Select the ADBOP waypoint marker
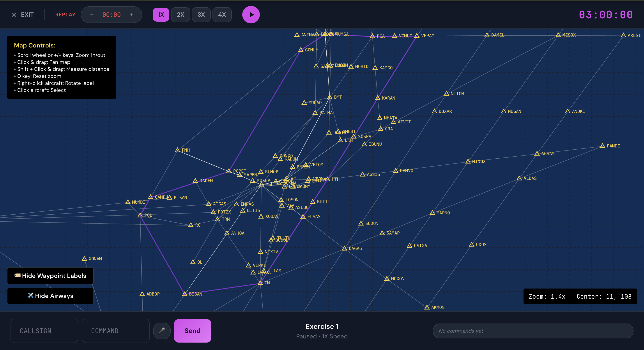Viewport: 644px width, 350px height. click(142, 294)
